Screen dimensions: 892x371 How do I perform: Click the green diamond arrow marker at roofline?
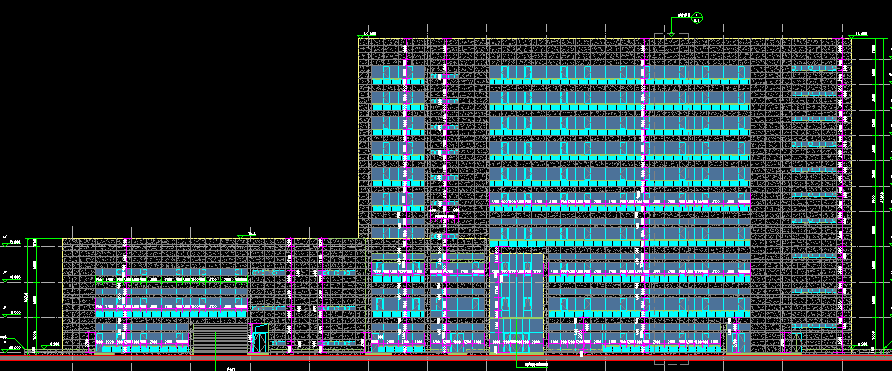pos(671,35)
